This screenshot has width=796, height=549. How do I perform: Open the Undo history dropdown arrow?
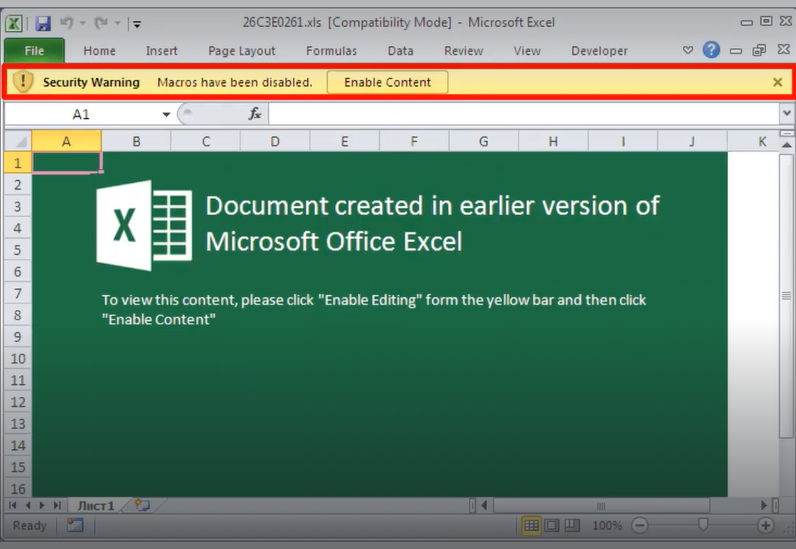pos(83,23)
